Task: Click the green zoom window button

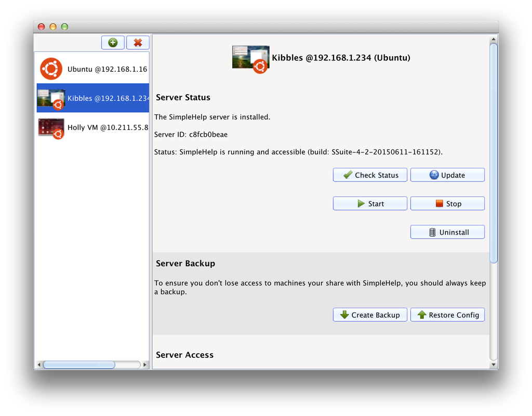Action: [x=65, y=27]
